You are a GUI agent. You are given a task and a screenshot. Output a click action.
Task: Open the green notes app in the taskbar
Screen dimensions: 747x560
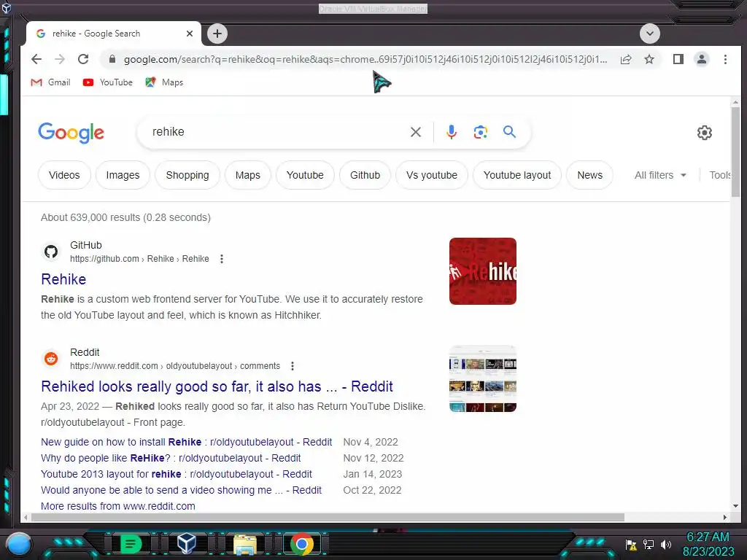(x=131, y=543)
